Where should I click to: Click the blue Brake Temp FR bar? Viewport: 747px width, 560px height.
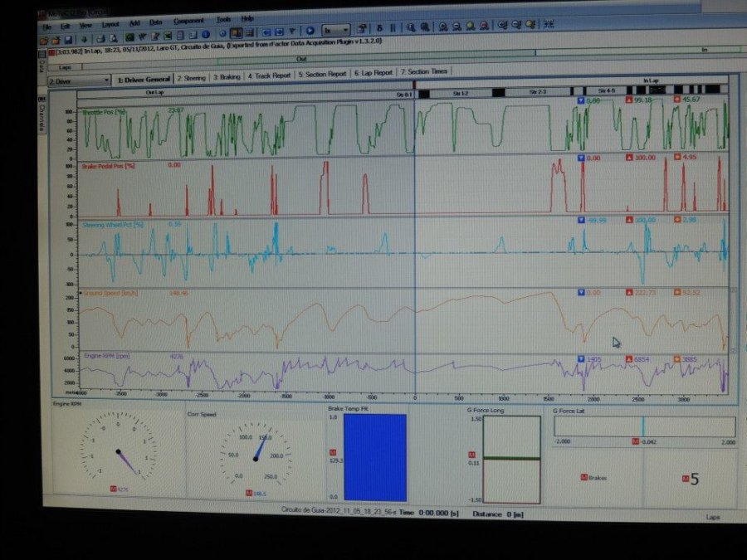coord(374,457)
